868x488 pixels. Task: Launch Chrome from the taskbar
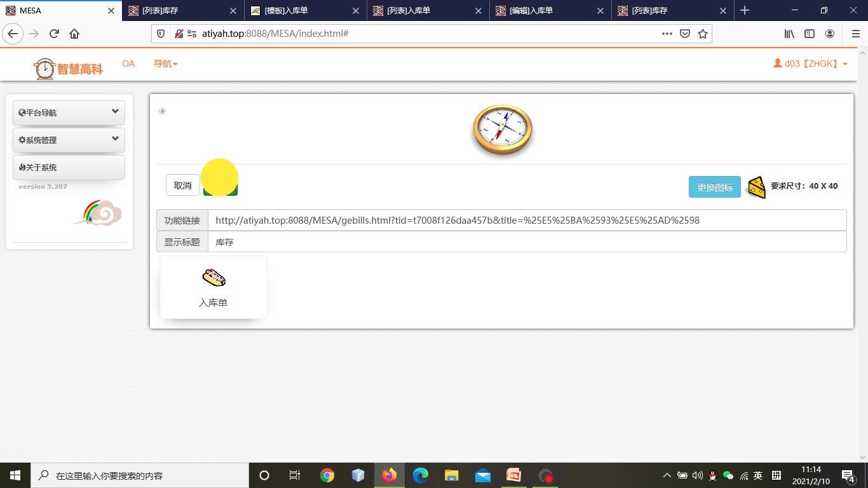point(327,475)
